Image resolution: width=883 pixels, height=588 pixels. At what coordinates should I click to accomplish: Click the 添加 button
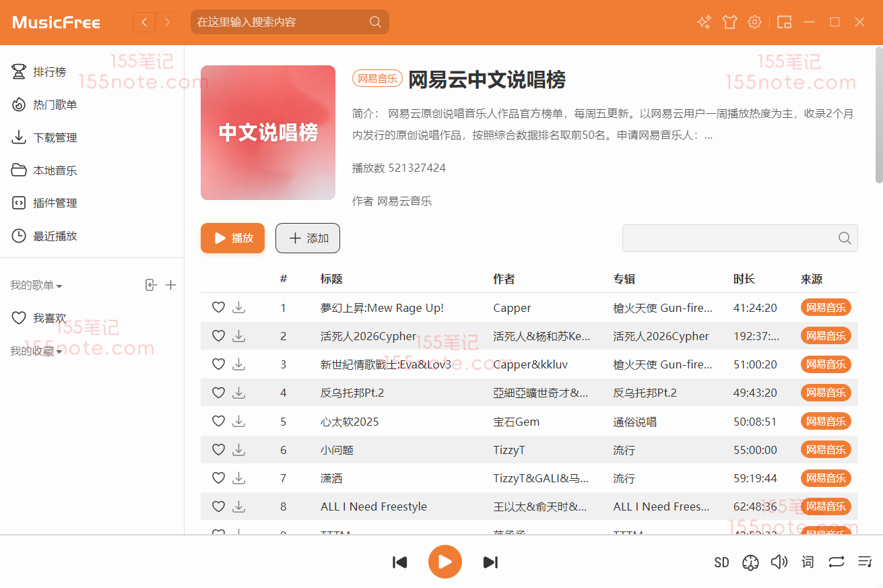coord(308,238)
